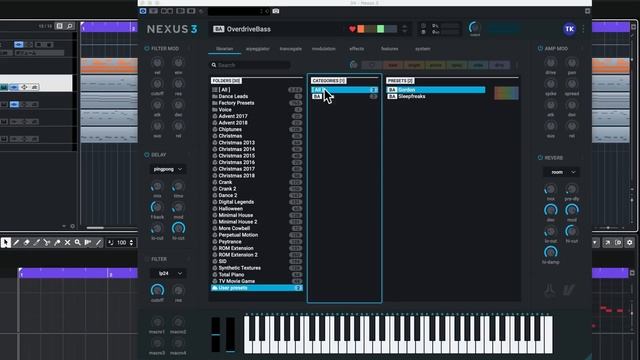Toggle the REVERB power button
640x360 pixels.
coord(540,158)
